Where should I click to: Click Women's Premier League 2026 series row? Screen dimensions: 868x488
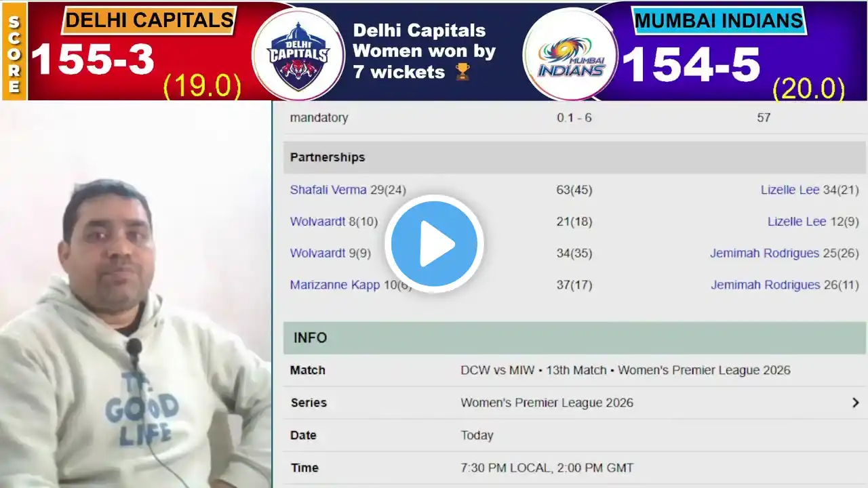[x=574, y=403]
